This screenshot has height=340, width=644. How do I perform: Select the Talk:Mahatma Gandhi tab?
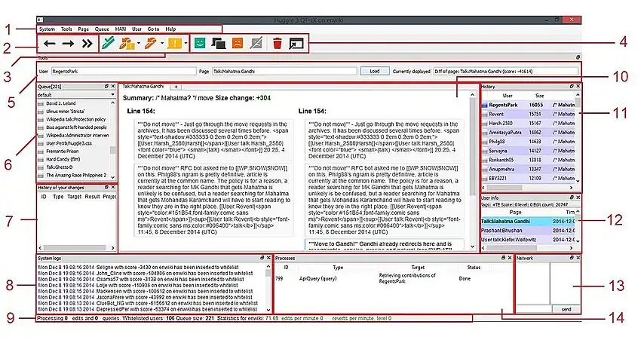[143, 87]
